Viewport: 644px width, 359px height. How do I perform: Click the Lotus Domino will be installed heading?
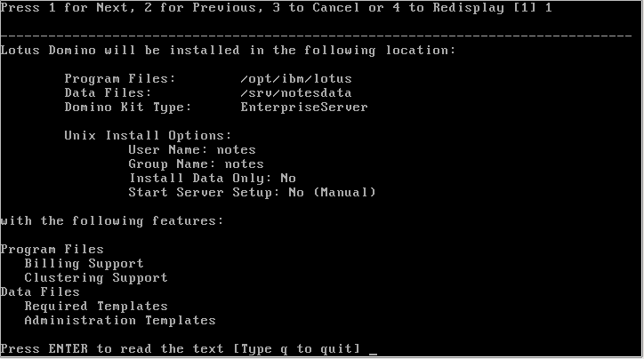(x=228, y=51)
